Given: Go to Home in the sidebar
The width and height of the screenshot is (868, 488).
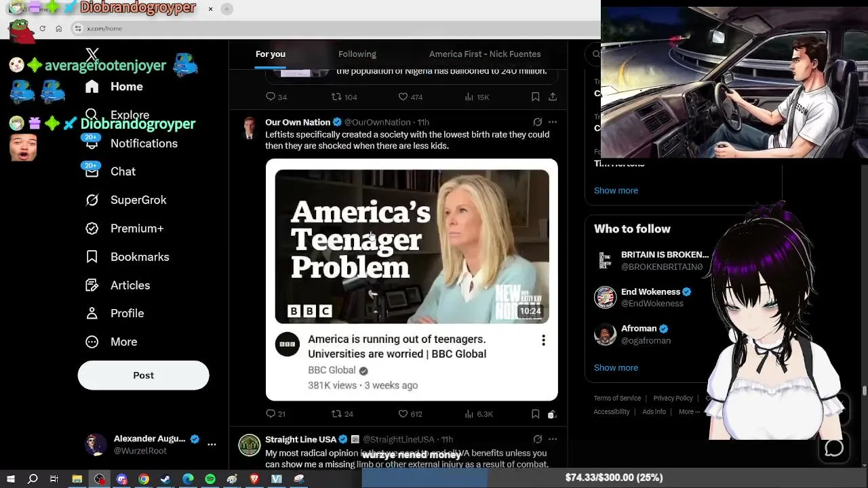Looking at the screenshot, I should click(126, 87).
